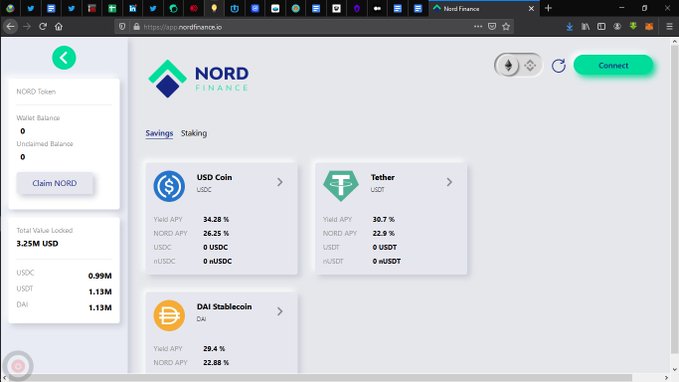Click the NORD Finance logo
The width and height of the screenshot is (679, 382).
198,78
